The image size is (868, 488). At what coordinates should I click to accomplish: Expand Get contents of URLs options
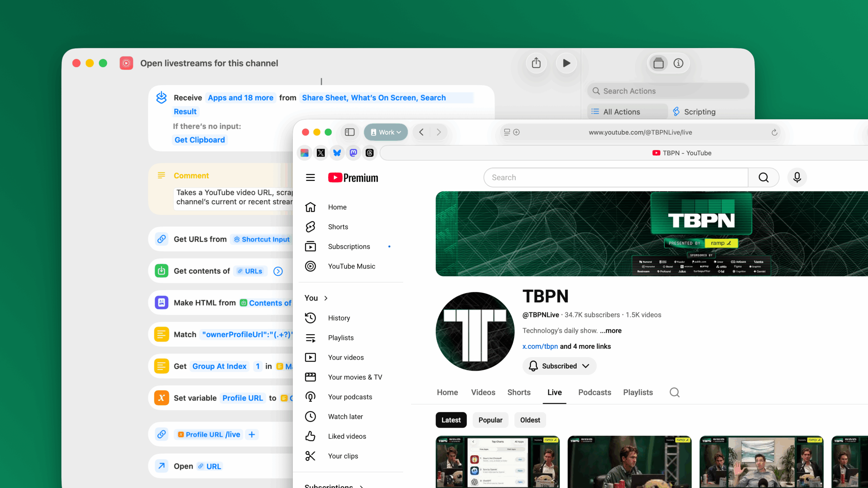pos(278,271)
